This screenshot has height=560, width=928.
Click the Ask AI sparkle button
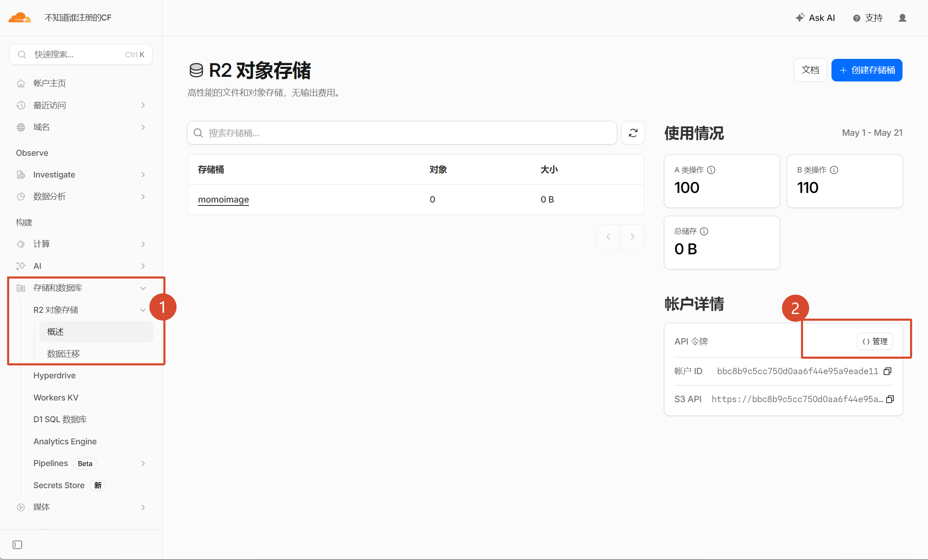point(815,18)
